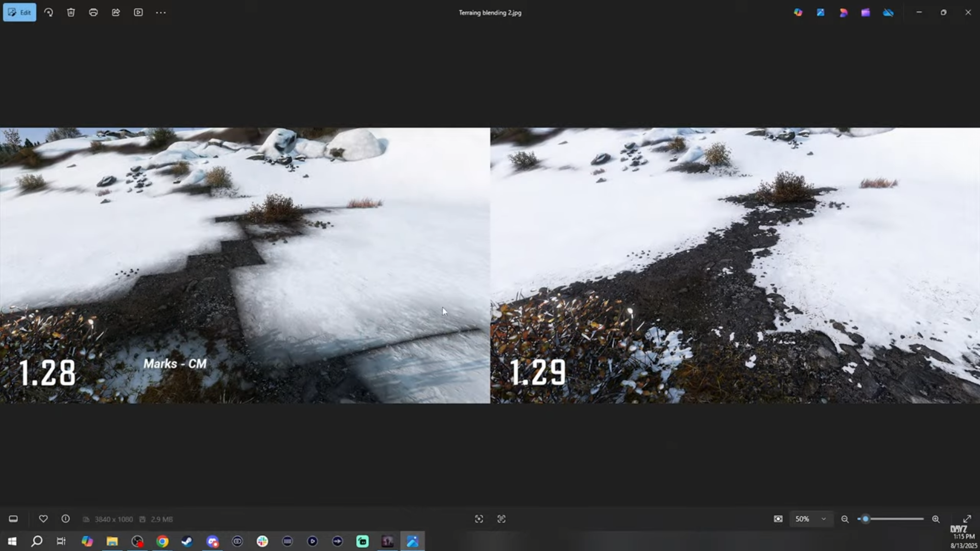Image resolution: width=980 pixels, height=551 pixels.
Task: Print the image using the printer icon
Action: coord(93,12)
